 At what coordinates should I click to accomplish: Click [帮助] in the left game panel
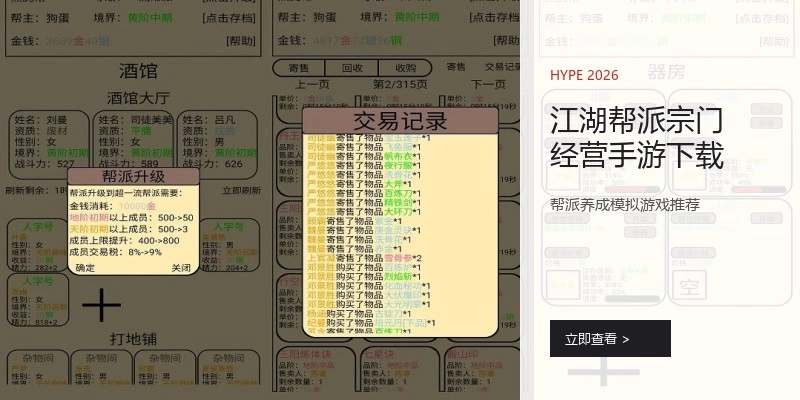[241, 41]
